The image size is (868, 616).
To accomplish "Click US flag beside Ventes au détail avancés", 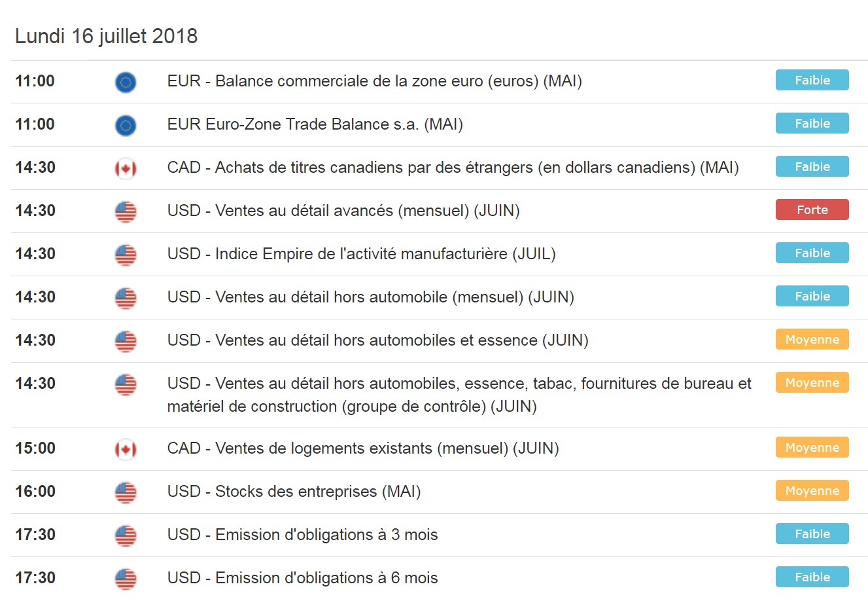I will pyautogui.click(x=126, y=211).
